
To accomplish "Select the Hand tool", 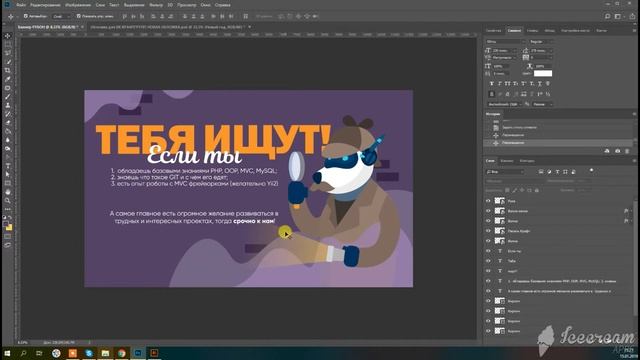I will pyautogui.click(x=8, y=192).
